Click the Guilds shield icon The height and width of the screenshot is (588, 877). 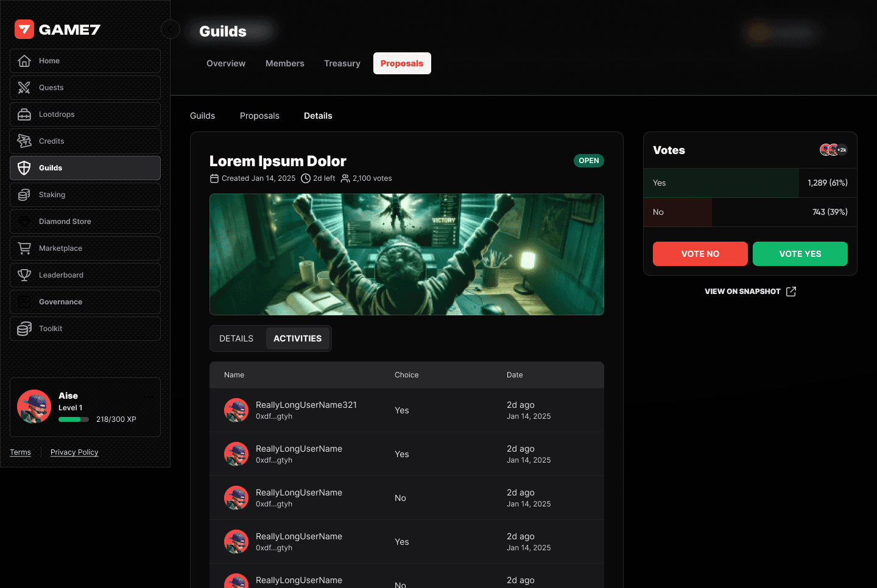(x=24, y=168)
